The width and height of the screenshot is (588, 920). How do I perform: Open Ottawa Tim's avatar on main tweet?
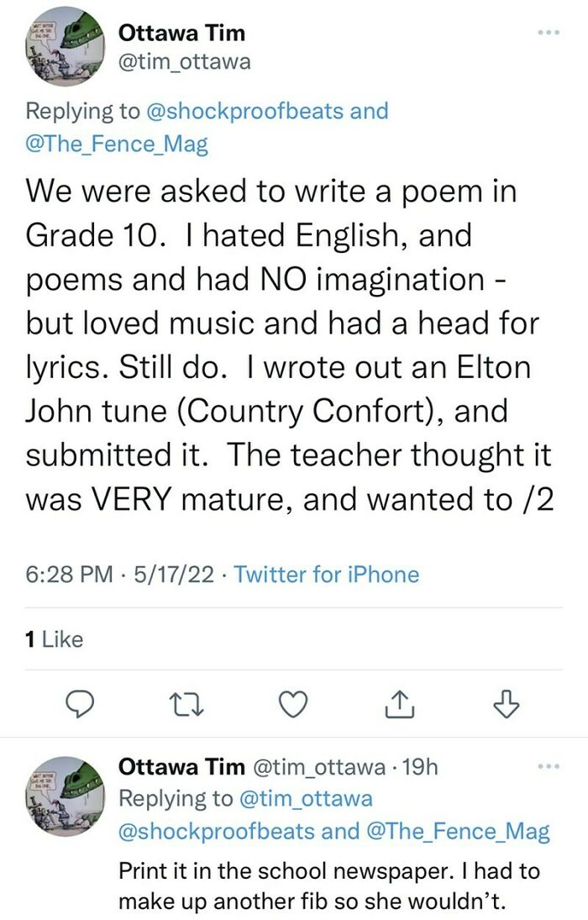tap(66, 46)
